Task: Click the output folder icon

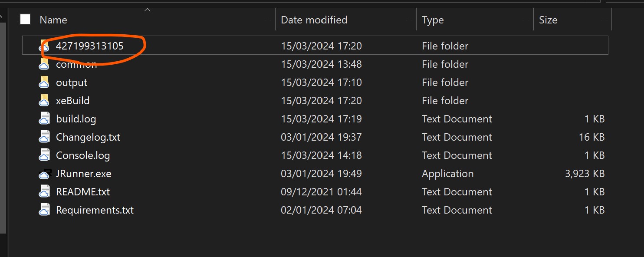Action: [44, 82]
